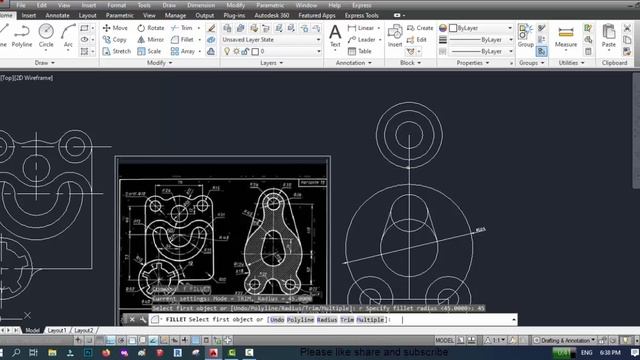The width and height of the screenshot is (640, 360).
Task: Click layer 0 color swatch
Action: (x=255, y=51)
